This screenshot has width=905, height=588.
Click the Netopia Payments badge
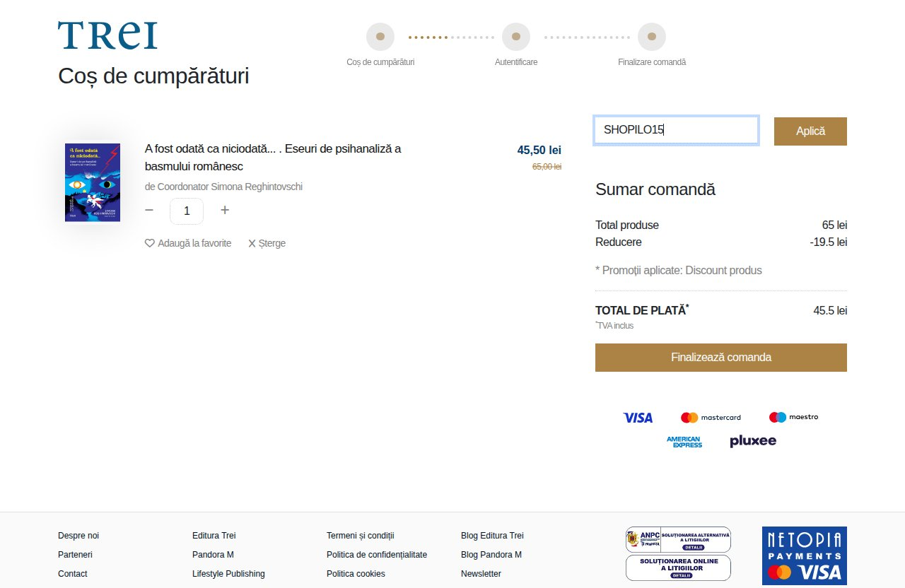[805, 555]
